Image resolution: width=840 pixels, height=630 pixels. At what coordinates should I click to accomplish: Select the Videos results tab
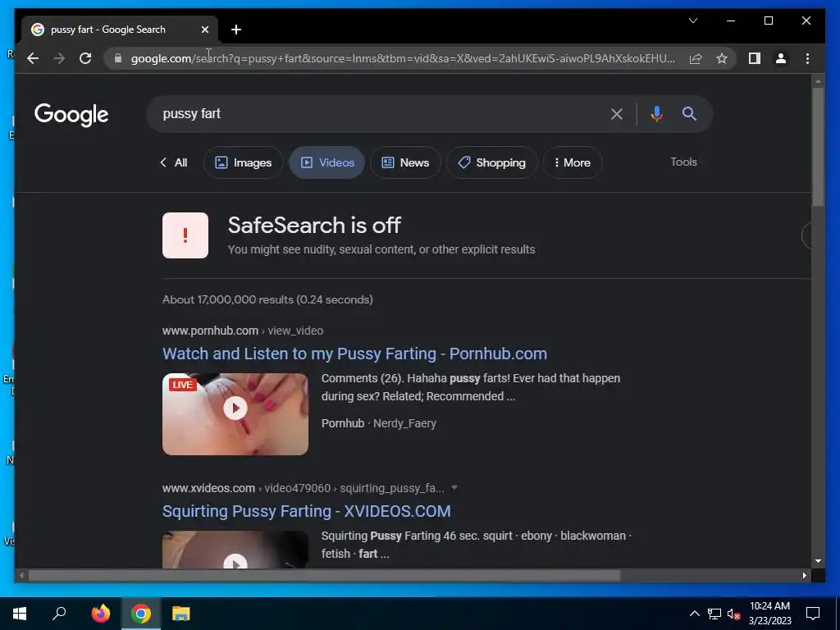point(327,162)
